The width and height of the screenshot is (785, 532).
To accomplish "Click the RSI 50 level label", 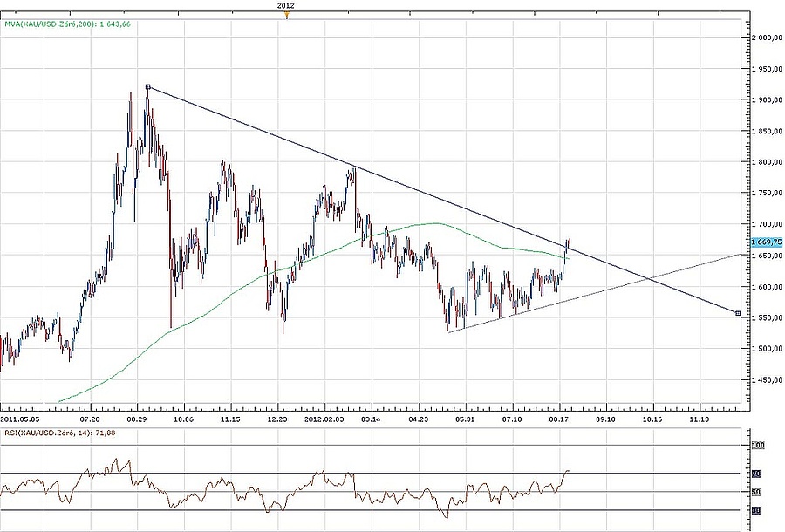I will (757, 493).
